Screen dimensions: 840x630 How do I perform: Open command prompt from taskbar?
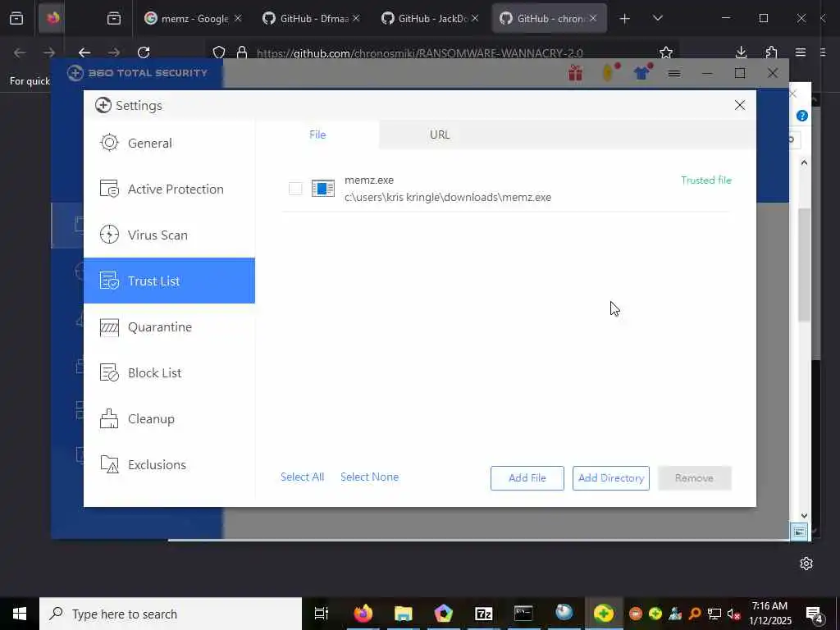tap(523, 614)
